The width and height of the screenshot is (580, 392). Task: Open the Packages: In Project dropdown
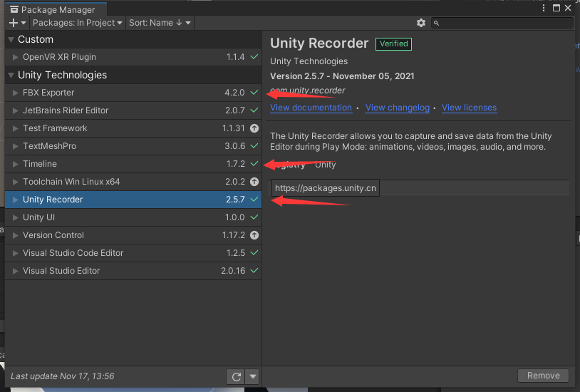pos(77,23)
